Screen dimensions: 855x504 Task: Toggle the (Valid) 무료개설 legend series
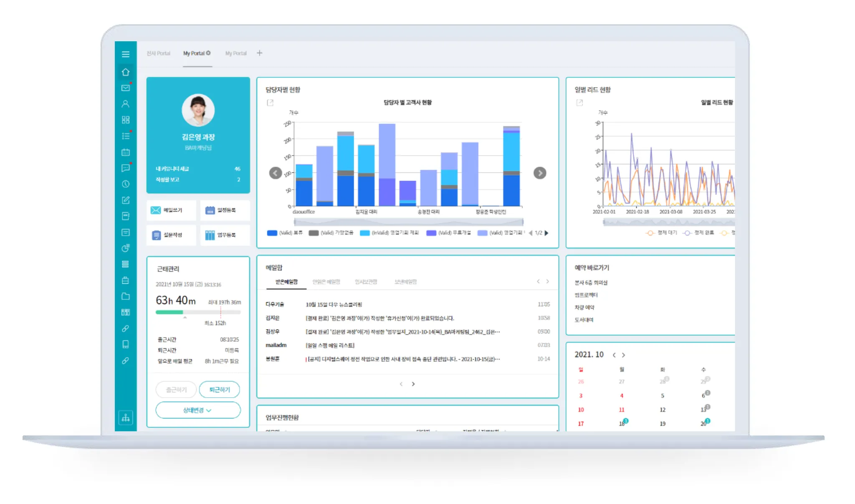448,233
